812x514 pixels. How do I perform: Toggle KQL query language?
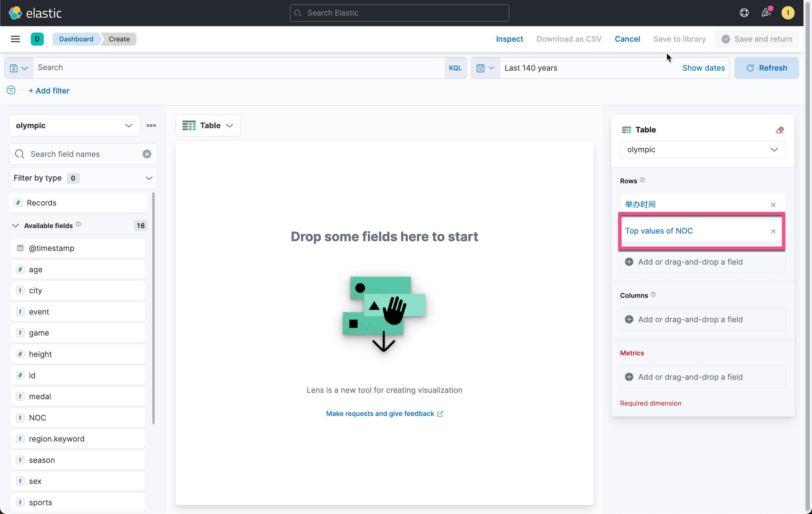pos(455,68)
